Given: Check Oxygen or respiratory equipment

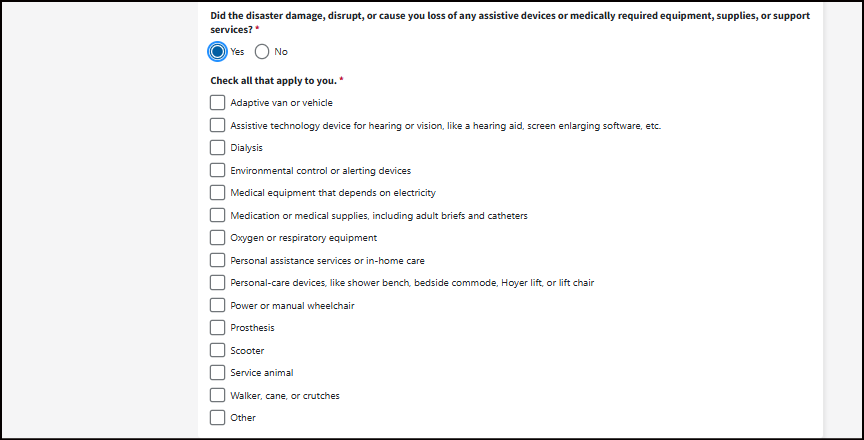Looking at the screenshot, I should click(x=218, y=237).
